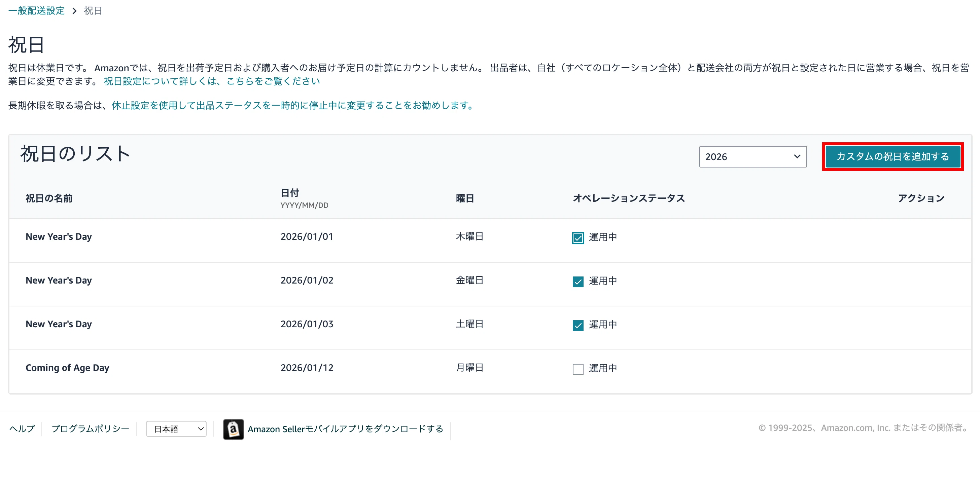Click 土曜日 weekday cell
This screenshot has width=980, height=485.
point(469,324)
